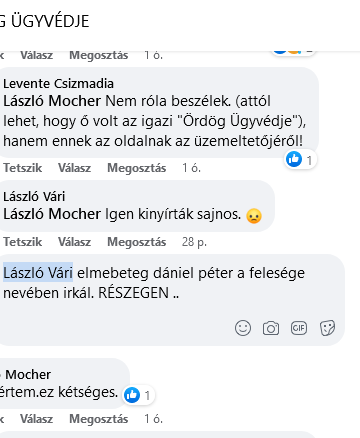View like reaction on Mocher's comment

coord(138,395)
